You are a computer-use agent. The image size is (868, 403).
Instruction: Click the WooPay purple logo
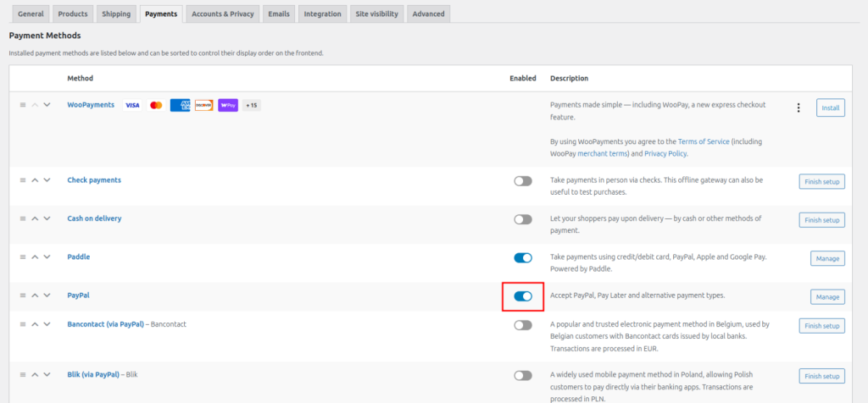point(228,105)
